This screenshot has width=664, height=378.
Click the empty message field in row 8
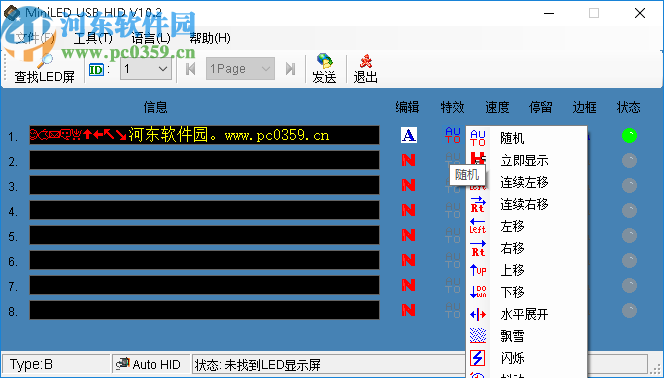(x=204, y=310)
